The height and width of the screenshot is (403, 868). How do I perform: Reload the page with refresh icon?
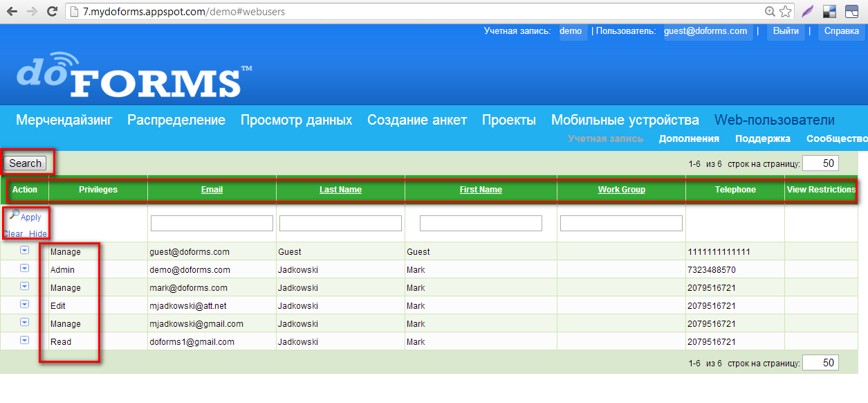52,11
